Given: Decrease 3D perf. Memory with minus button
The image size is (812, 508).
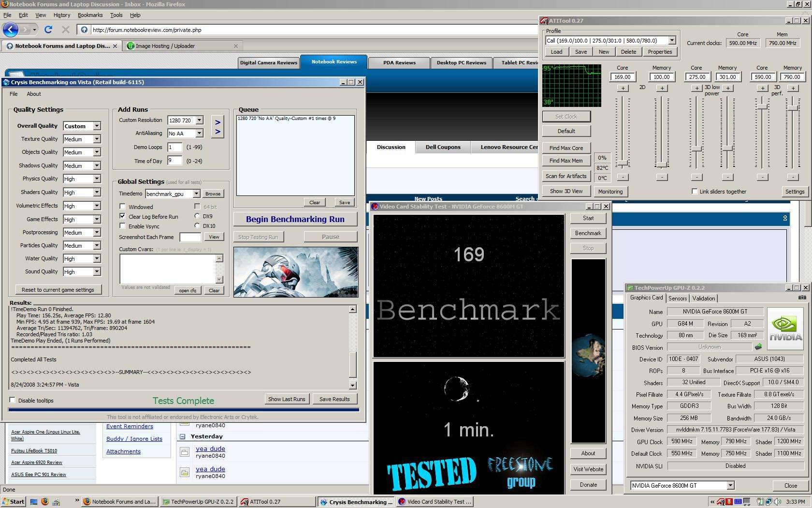Looking at the screenshot, I should [793, 177].
